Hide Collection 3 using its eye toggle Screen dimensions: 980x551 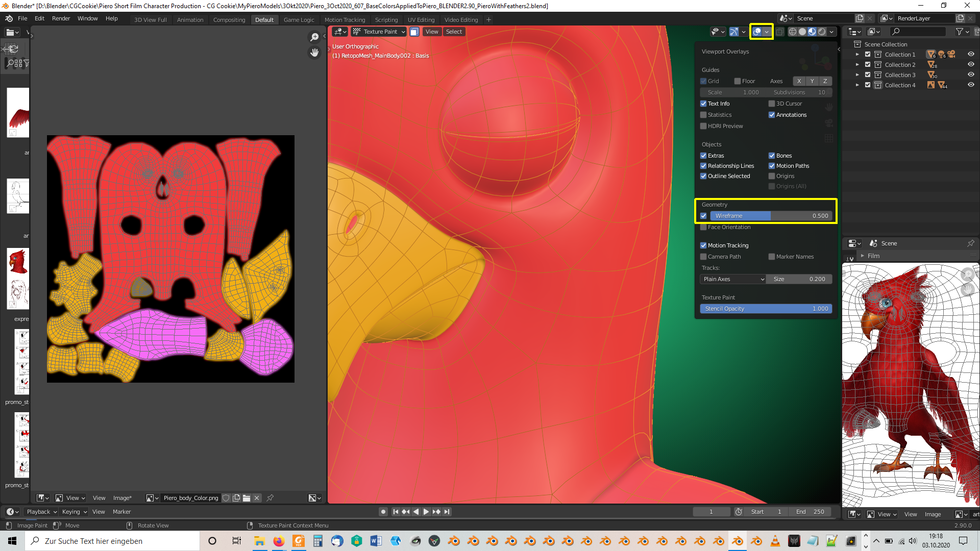[971, 74]
